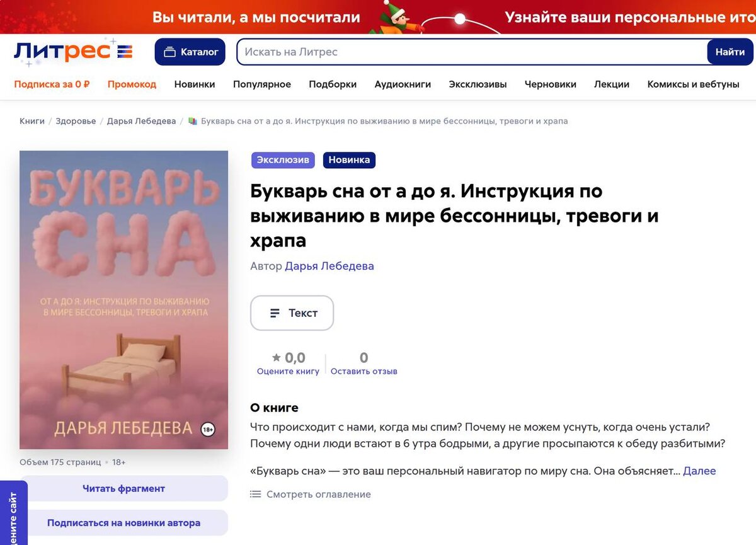Click Читать фрагмент button

(x=124, y=488)
